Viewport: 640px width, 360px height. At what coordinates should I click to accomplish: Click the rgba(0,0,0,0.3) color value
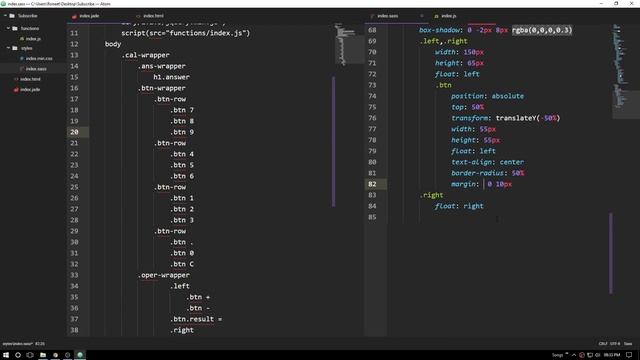pyautogui.click(x=542, y=30)
